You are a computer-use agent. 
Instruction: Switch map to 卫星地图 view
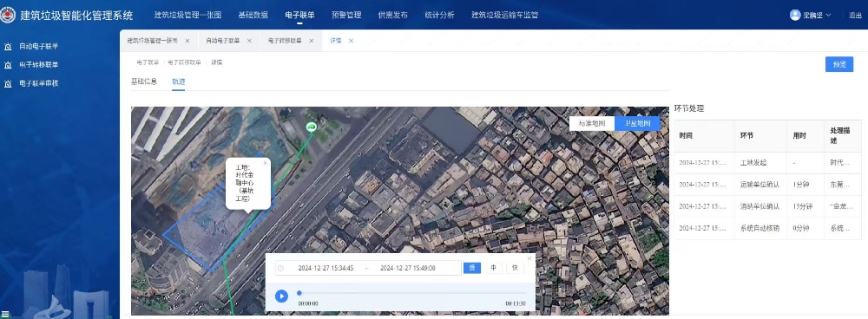click(637, 123)
